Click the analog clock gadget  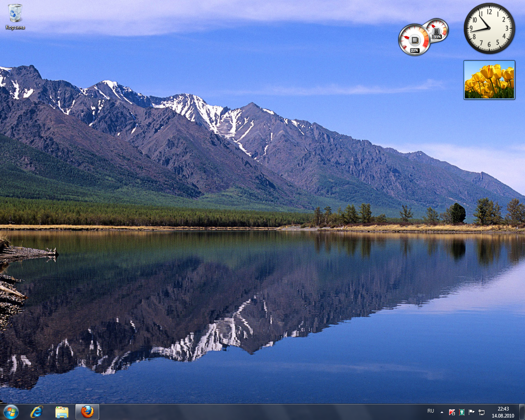[489, 28]
